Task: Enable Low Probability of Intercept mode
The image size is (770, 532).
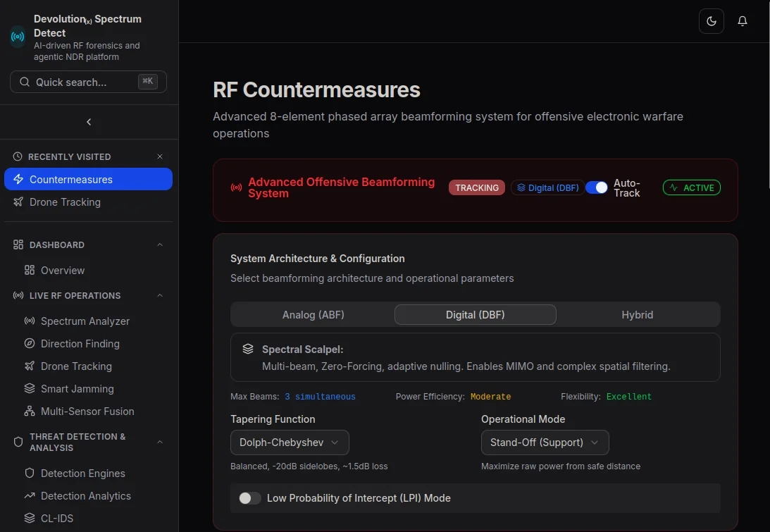Action: 249,497
